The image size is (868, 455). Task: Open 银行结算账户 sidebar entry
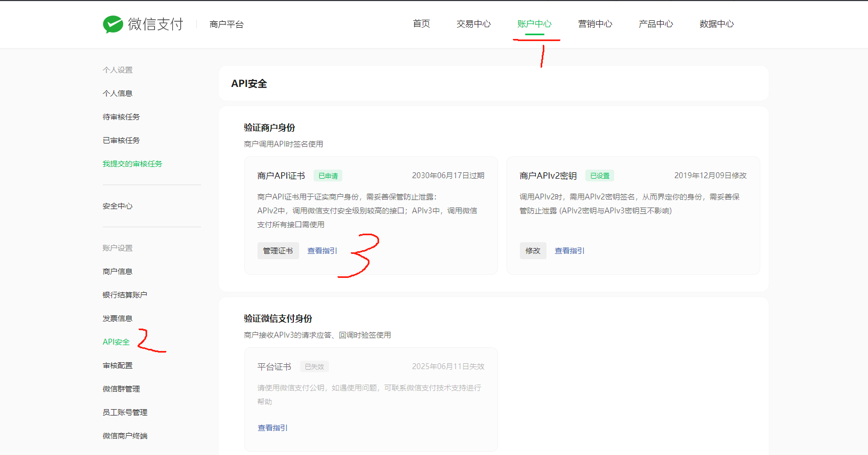(125, 295)
